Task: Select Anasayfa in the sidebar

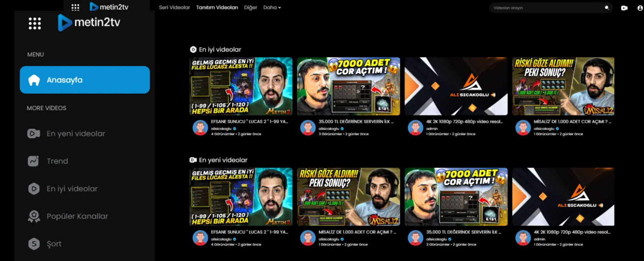Action: point(85,80)
